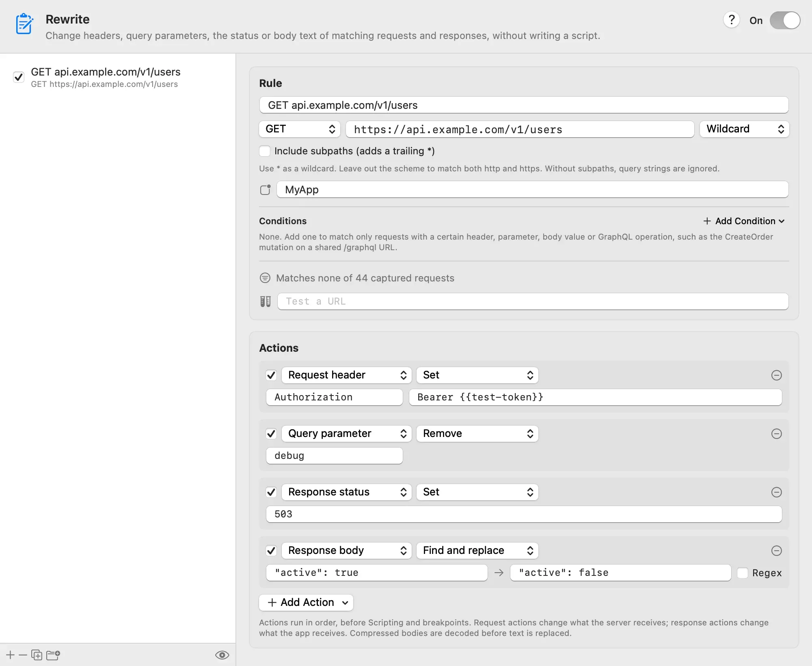Click the debug parameter name field

[335, 456]
